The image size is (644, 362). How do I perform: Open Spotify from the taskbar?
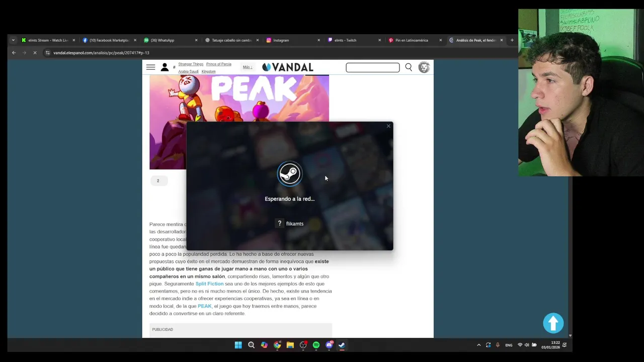tap(316, 345)
